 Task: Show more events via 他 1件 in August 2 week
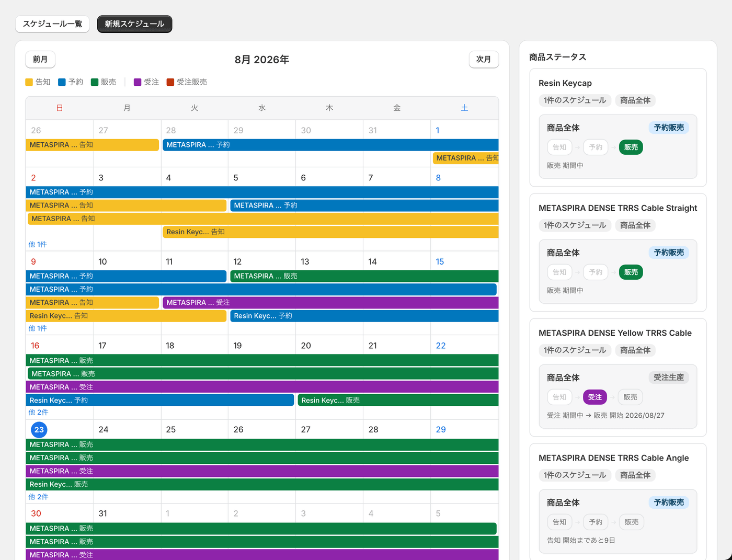[38, 244]
